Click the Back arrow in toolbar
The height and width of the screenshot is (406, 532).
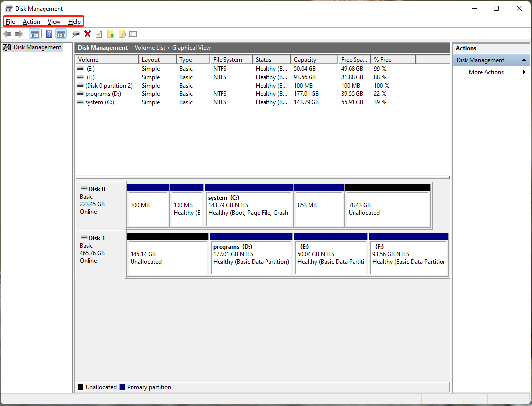coord(7,34)
